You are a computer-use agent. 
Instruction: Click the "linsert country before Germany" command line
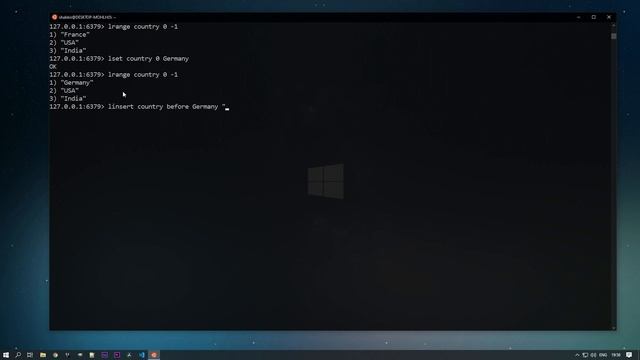[167, 107]
